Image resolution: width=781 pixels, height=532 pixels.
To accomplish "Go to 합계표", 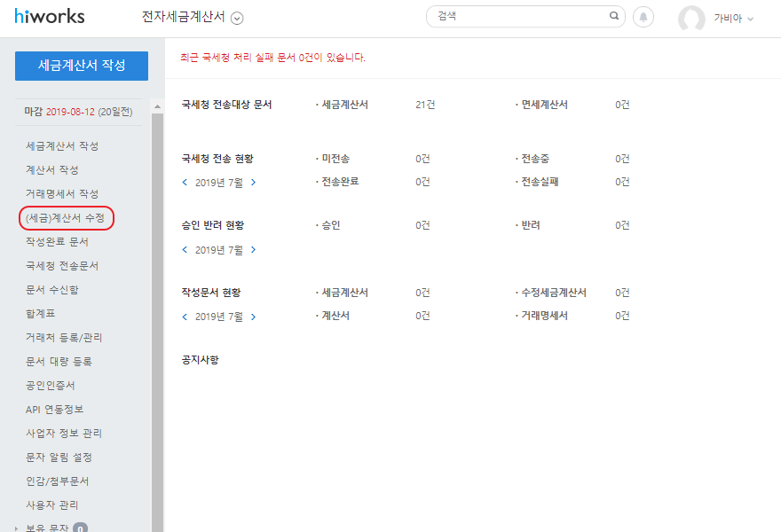I will click(x=40, y=314).
